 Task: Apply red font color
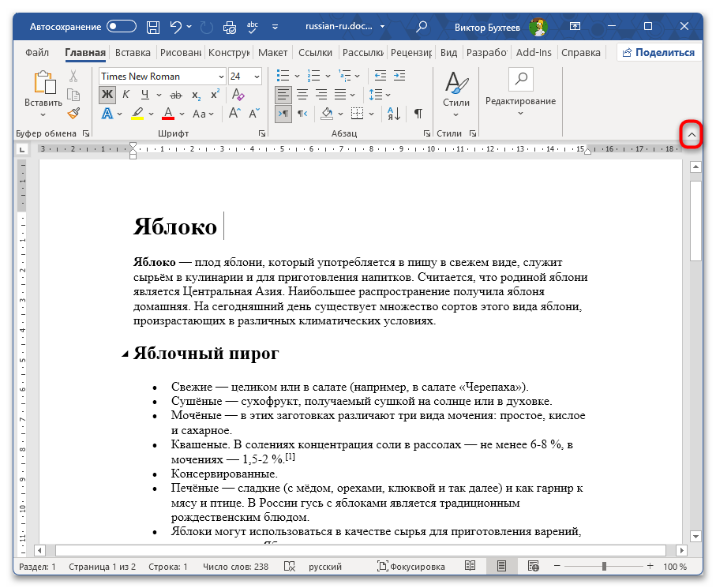pos(168,114)
